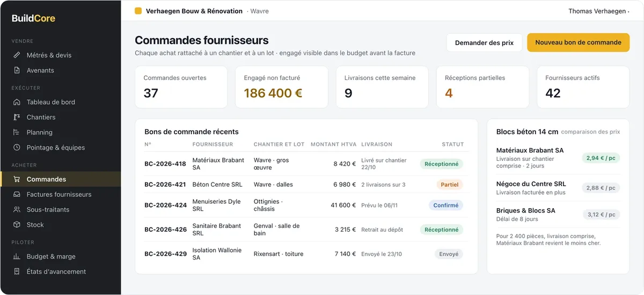Image resolution: width=644 pixels, height=295 pixels.
Task: Open États d'avancement
Action: tap(60, 271)
